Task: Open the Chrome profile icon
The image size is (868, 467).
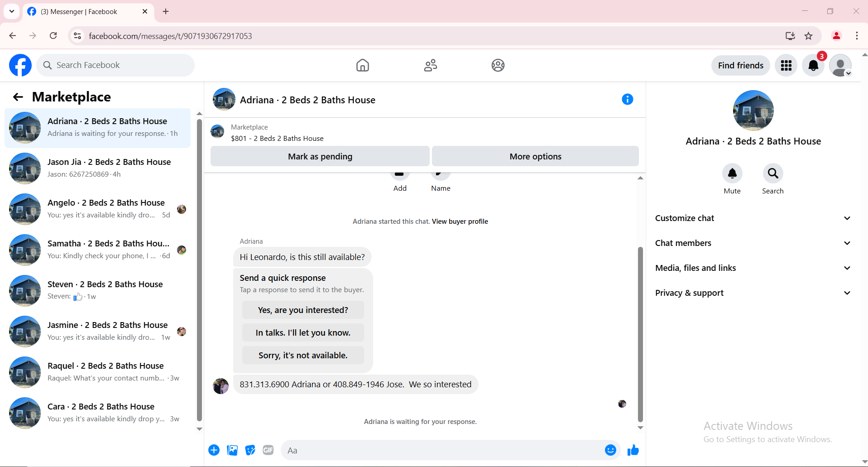Action: [836, 36]
